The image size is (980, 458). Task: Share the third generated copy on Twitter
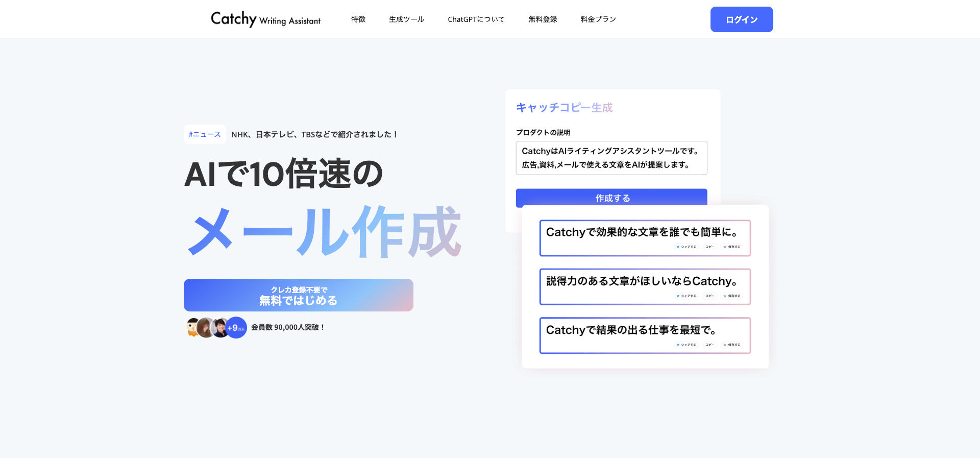pos(687,345)
